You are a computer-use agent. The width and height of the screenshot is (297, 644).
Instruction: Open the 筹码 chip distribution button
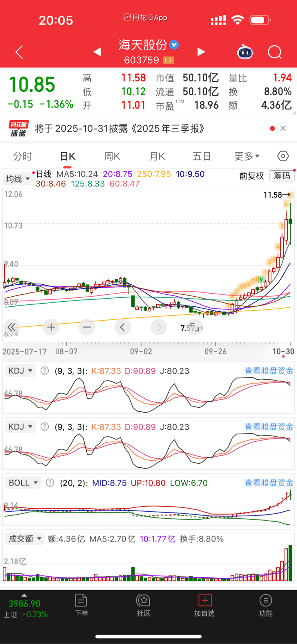pyautogui.click(x=282, y=176)
